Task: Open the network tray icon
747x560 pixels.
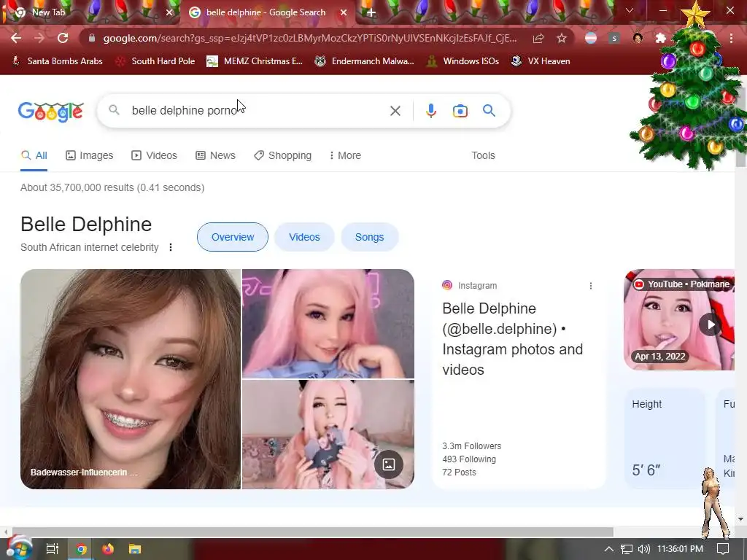Action: 627,549
